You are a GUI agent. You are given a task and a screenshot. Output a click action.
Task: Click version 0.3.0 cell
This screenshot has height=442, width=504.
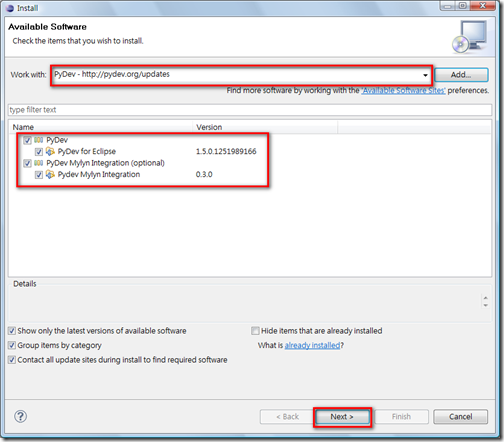(204, 174)
